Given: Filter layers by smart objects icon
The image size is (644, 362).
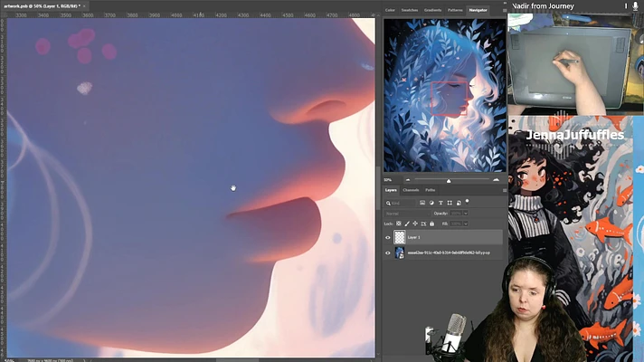Looking at the screenshot, I should tap(459, 203).
